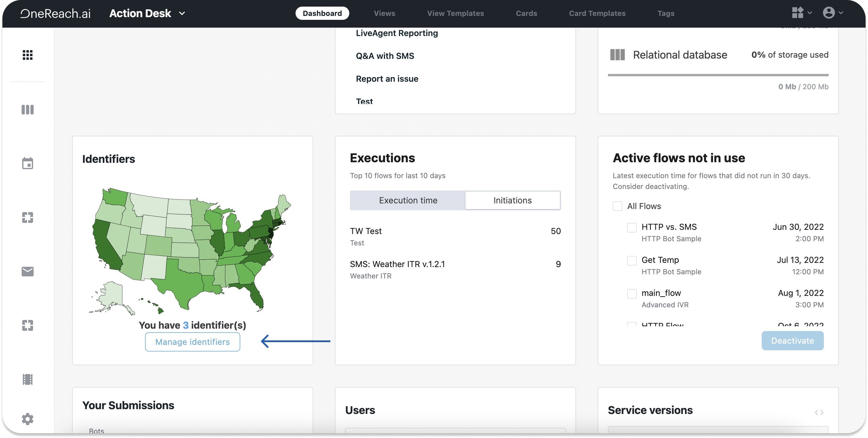Open the Card Templates tab
Image resolution: width=868 pixels, height=438 pixels.
(597, 14)
